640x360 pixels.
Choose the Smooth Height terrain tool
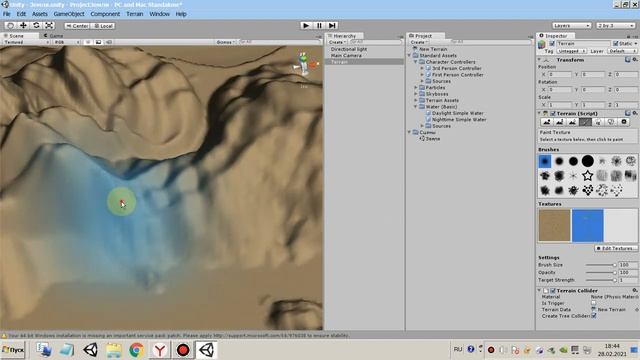[x=572, y=122]
